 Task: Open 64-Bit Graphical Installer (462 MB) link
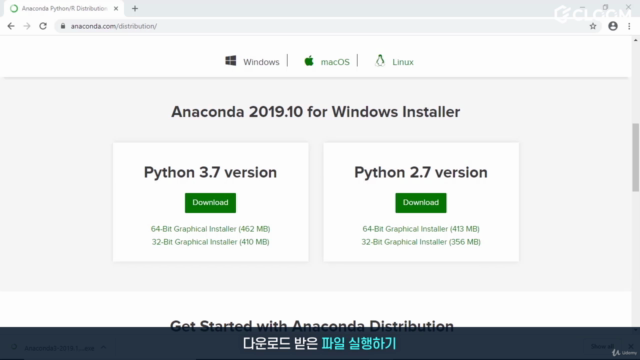[211, 229]
